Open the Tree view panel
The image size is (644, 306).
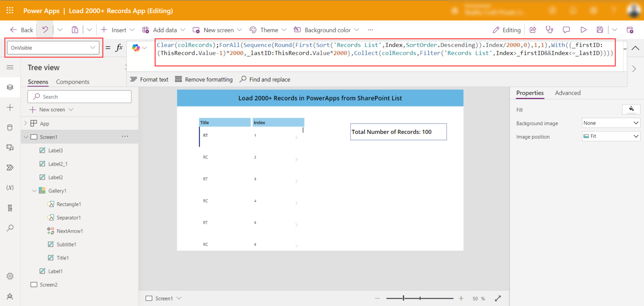tap(10, 87)
